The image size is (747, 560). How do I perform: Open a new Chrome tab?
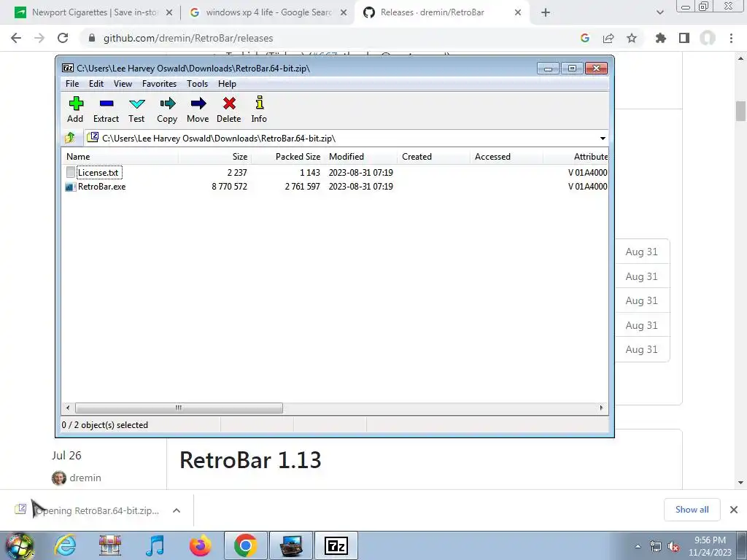coord(546,12)
